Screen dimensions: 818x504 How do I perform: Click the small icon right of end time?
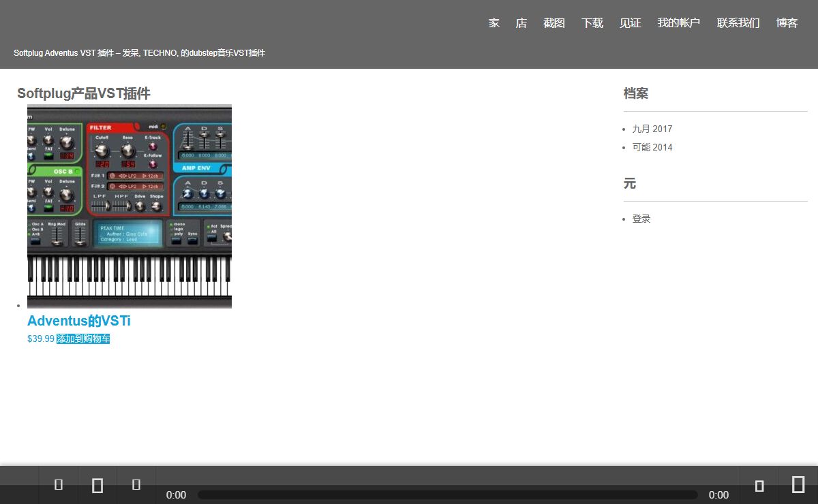[x=759, y=486]
